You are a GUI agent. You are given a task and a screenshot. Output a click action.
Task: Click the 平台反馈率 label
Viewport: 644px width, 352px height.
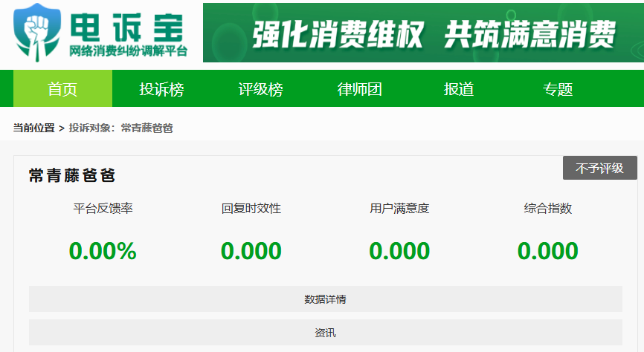103,209
